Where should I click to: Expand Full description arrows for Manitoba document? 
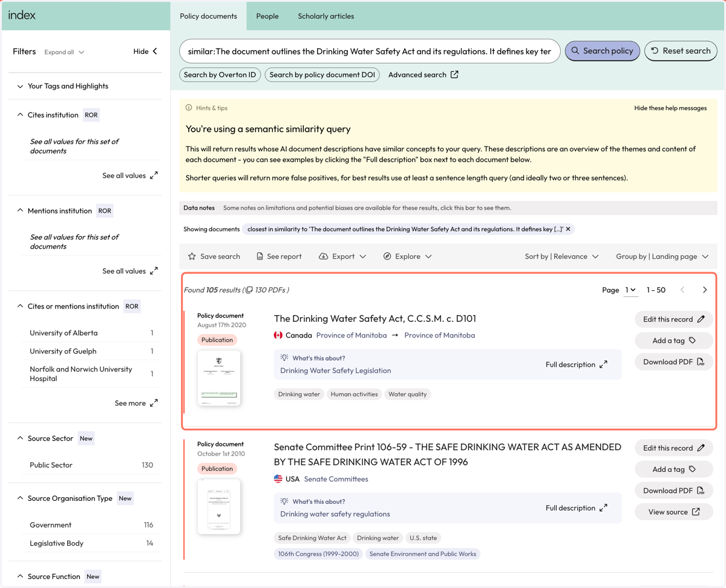[603, 365]
